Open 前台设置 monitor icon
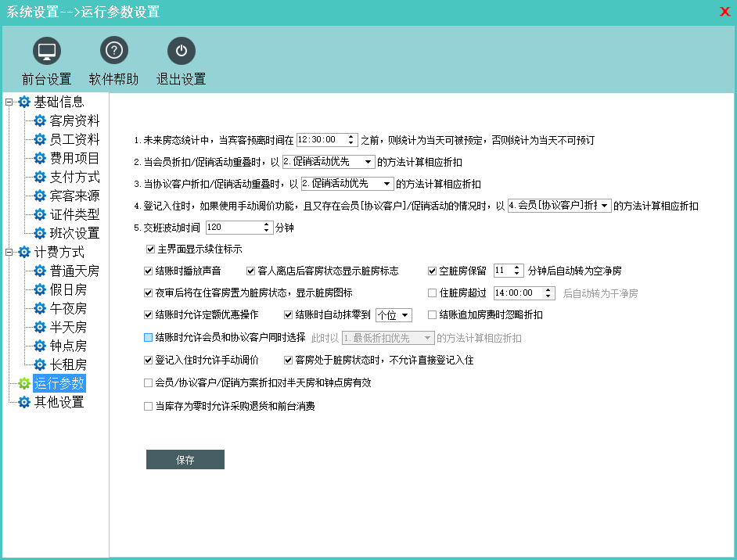This screenshot has height=560, width=737. pos(47,52)
